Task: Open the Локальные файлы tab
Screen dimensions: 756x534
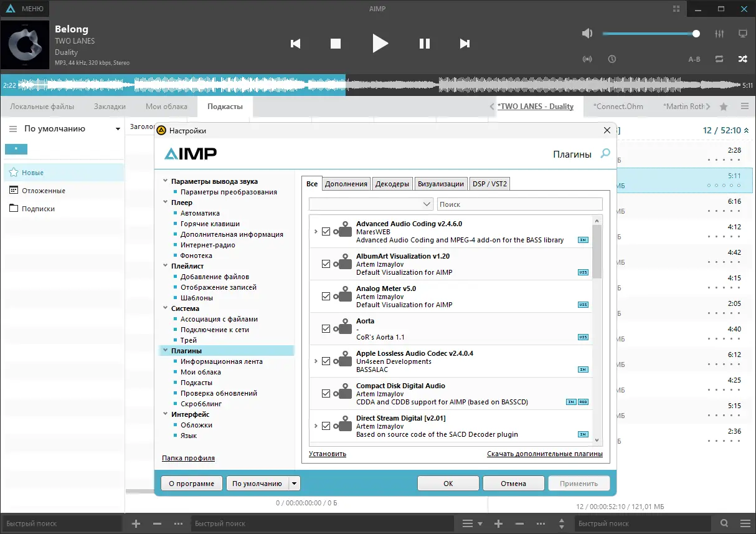Action: [42, 107]
